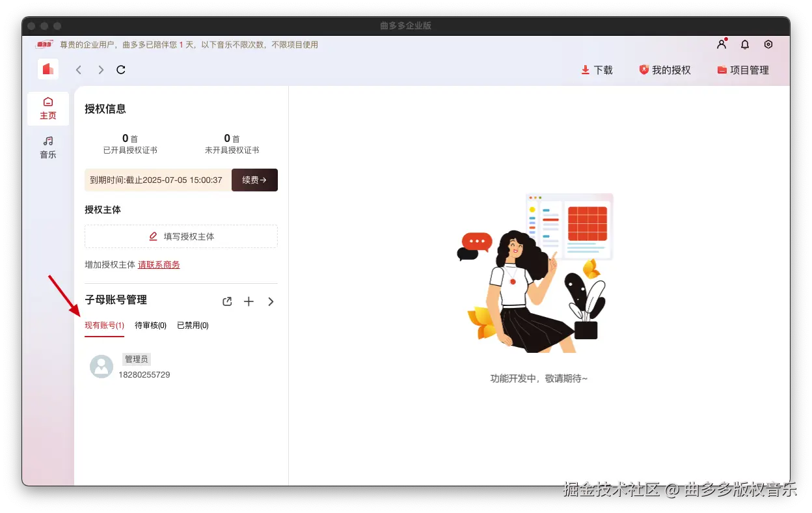Open the user profile icon
The width and height of the screenshot is (812, 513).
click(722, 44)
